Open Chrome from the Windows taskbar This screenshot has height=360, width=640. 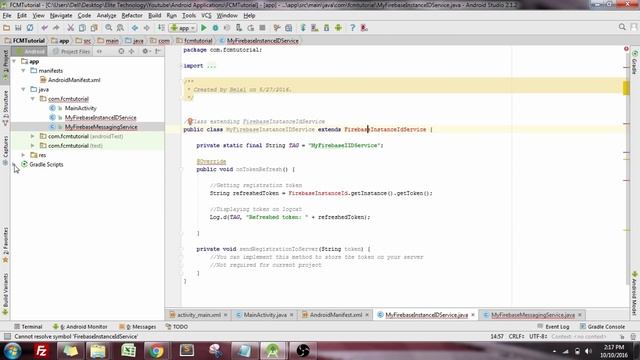(156, 351)
